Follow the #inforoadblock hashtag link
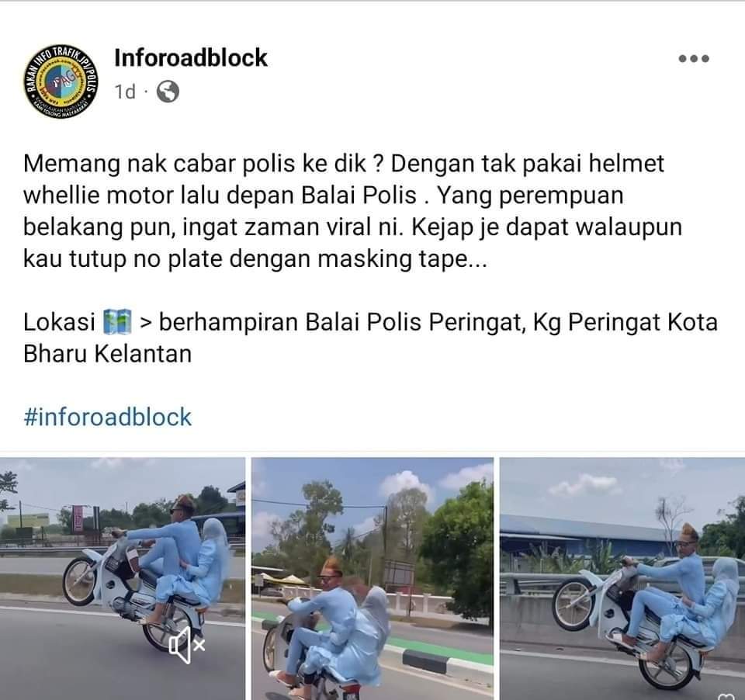The width and height of the screenshot is (745, 700). pos(107,417)
